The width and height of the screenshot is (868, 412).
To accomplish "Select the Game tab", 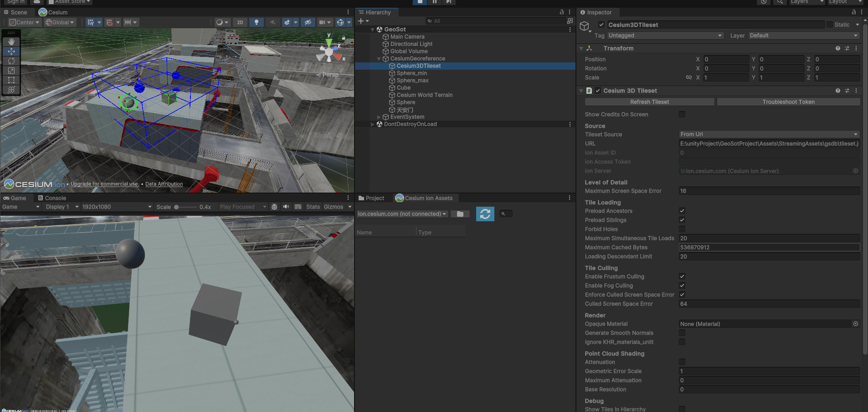I will [x=15, y=198].
